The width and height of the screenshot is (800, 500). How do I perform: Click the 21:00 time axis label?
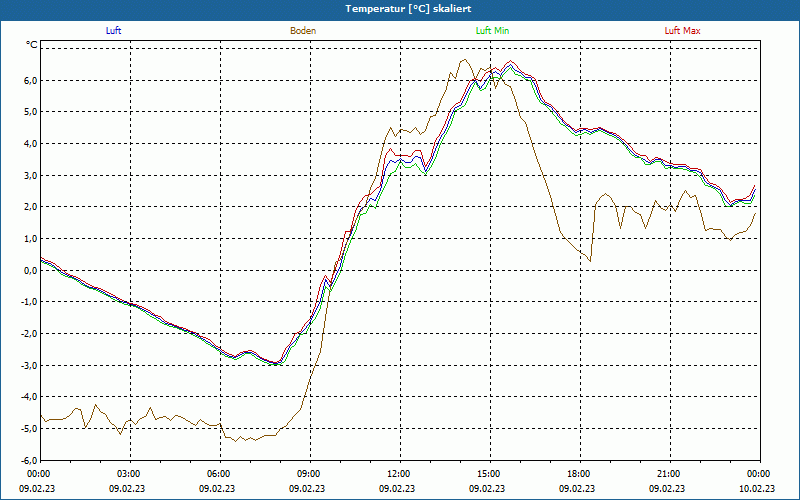[670, 474]
